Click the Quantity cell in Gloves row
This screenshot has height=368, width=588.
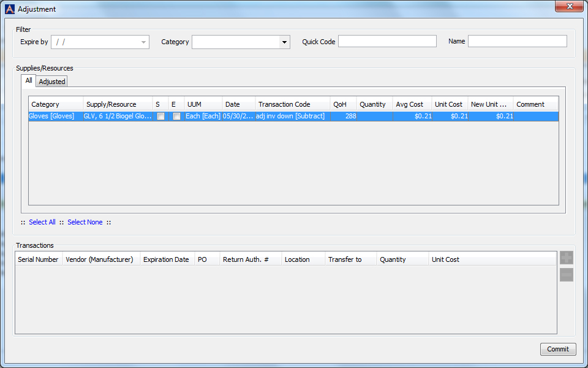(374, 116)
